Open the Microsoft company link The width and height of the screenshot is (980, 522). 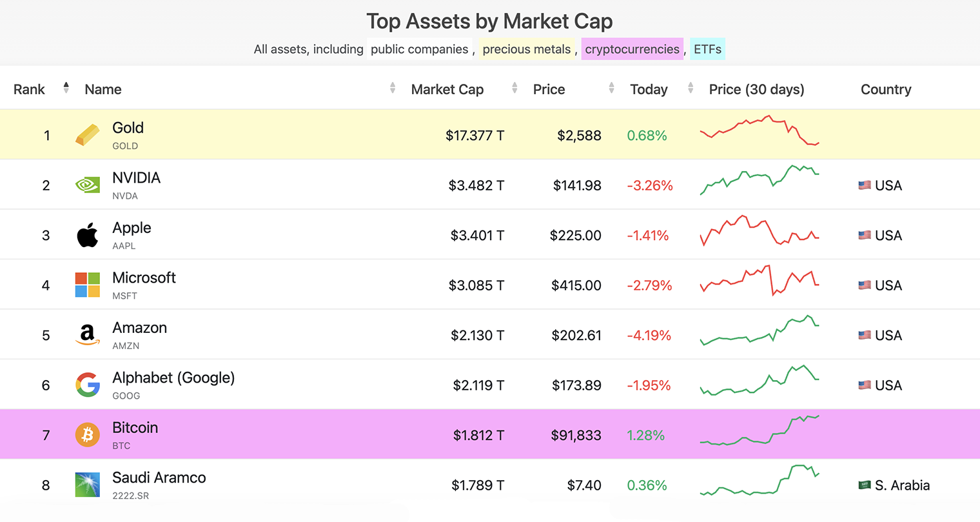(144, 277)
